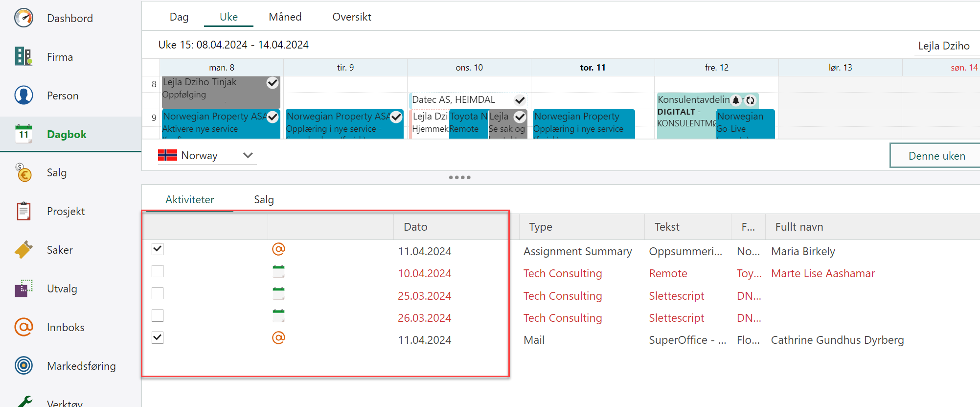Open the Innboks @ icon
The height and width of the screenshot is (407, 980).
point(23,327)
